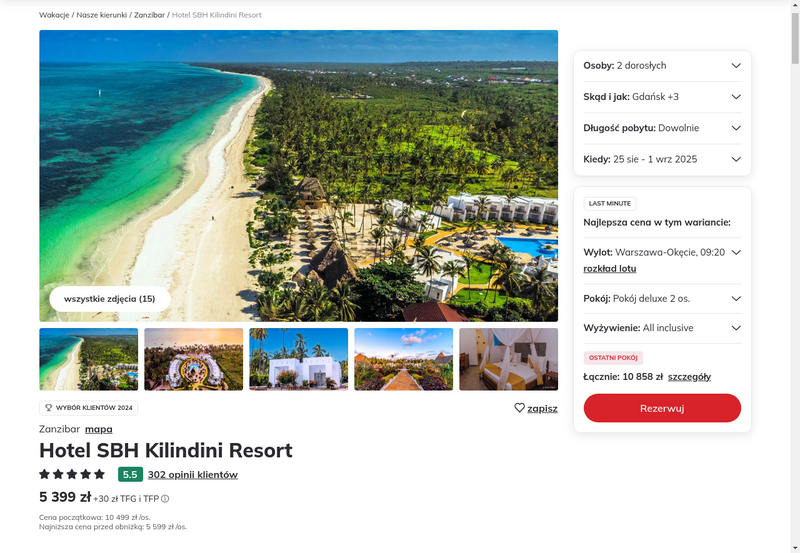The height and width of the screenshot is (553, 800).
Task: Open the Kiedy date picker chevron
Action: point(736,159)
